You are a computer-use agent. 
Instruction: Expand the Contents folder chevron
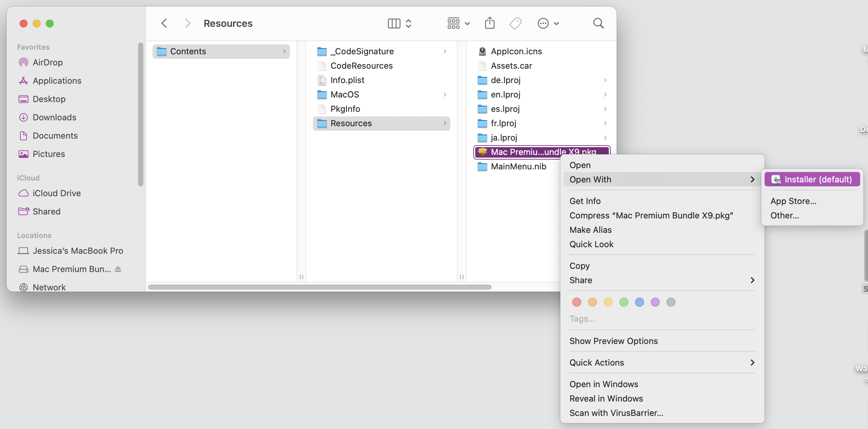click(x=284, y=51)
